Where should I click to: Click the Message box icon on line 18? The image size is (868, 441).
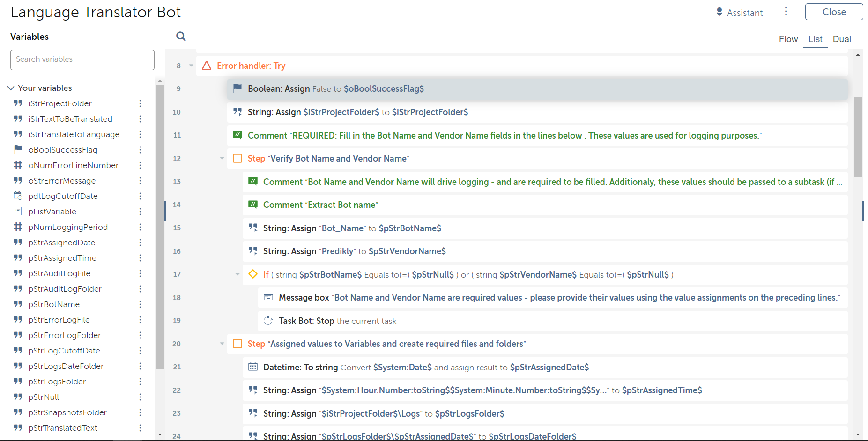coord(268,297)
